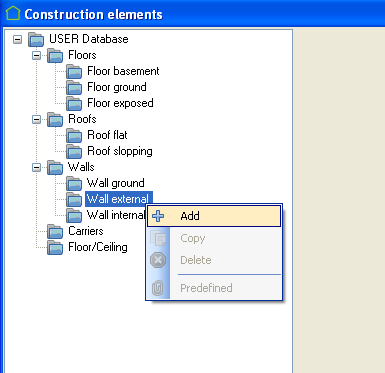Viewport: 385px width, 373px height.
Task: Collapse the Floors tree branch
Action: point(36,56)
